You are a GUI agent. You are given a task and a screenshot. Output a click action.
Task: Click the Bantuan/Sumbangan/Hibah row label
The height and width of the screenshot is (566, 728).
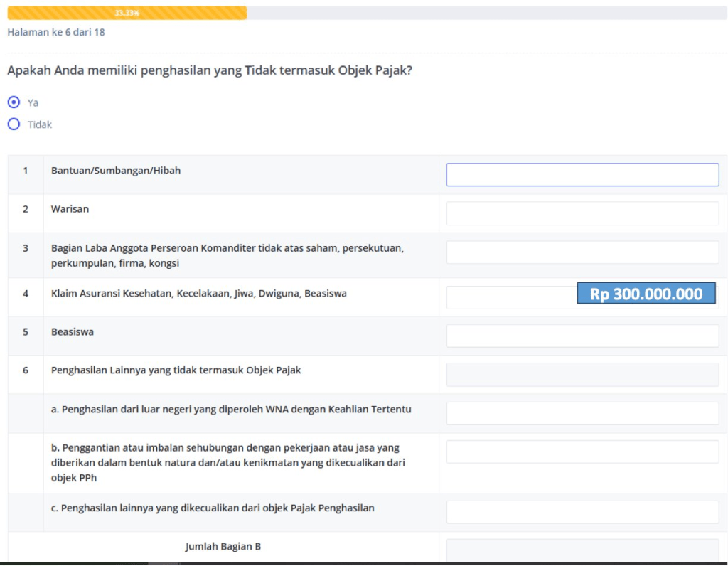116,171
